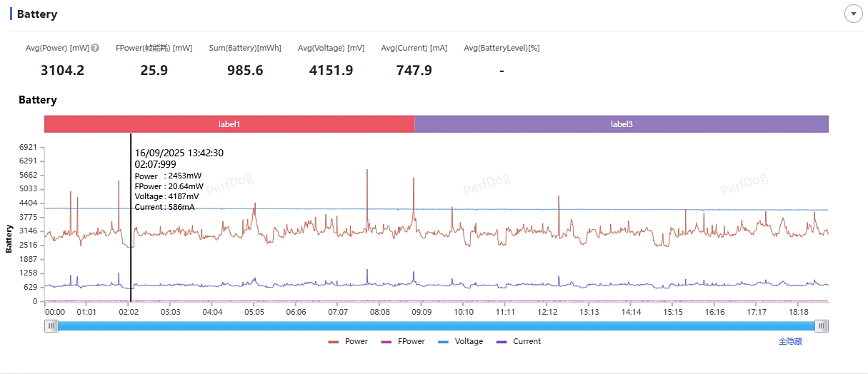The height and width of the screenshot is (374, 868).
Task: Click the Avg(Voltage) value 4151.9
Action: (x=331, y=71)
